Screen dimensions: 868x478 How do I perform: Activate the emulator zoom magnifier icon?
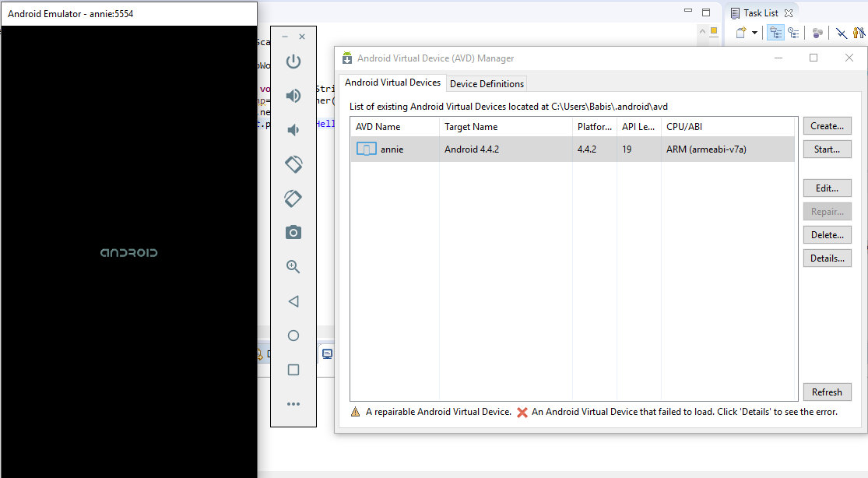(x=293, y=267)
